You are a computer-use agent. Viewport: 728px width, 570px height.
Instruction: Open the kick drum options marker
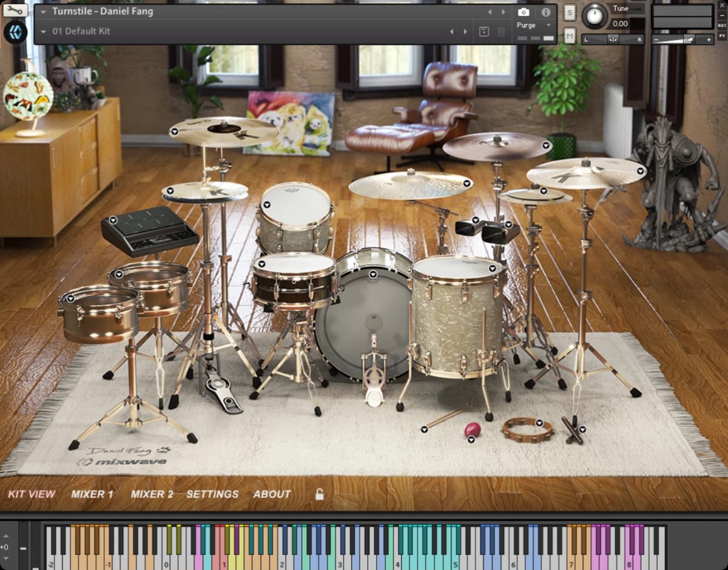click(372, 274)
